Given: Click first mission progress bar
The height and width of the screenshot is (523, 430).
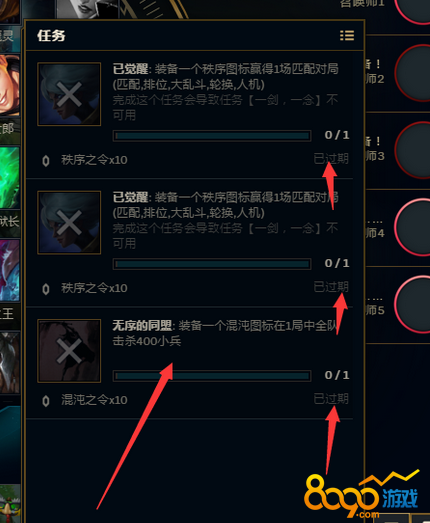Looking at the screenshot, I should tap(212, 136).
